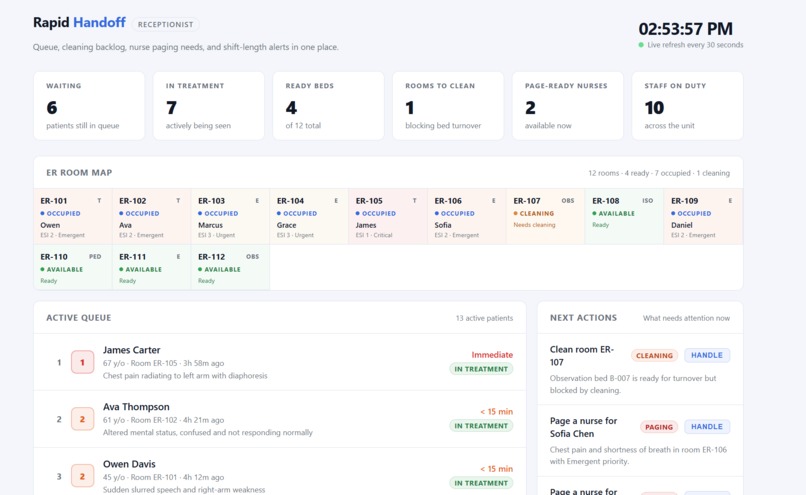Click IN TREATMENT status for Owen Davis
This screenshot has width=806, height=495.
(481, 483)
